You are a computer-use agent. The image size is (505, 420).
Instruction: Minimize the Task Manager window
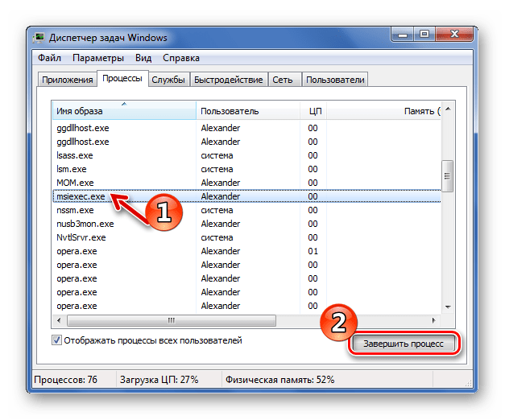(x=402, y=34)
